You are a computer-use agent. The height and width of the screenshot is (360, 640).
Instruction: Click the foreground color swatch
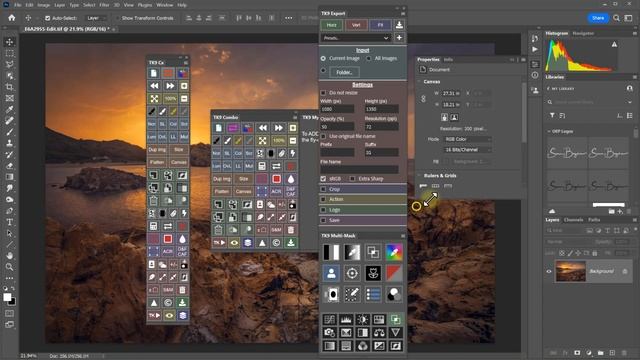coord(7,298)
